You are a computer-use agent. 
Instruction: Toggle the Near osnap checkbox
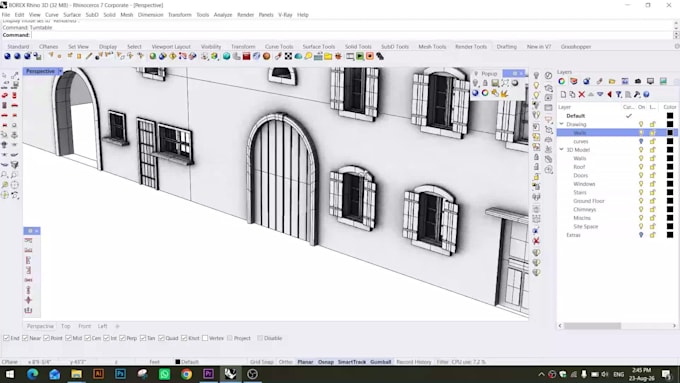click(x=25, y=338)
